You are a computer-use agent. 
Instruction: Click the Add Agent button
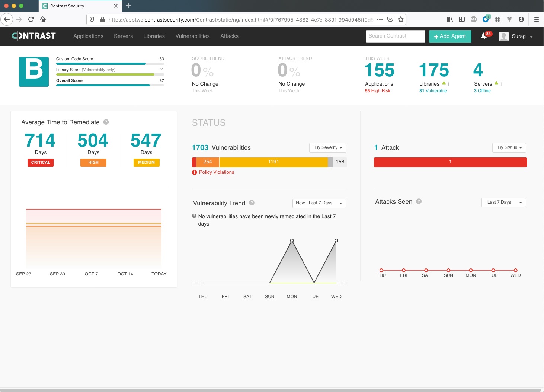[450, 36]
